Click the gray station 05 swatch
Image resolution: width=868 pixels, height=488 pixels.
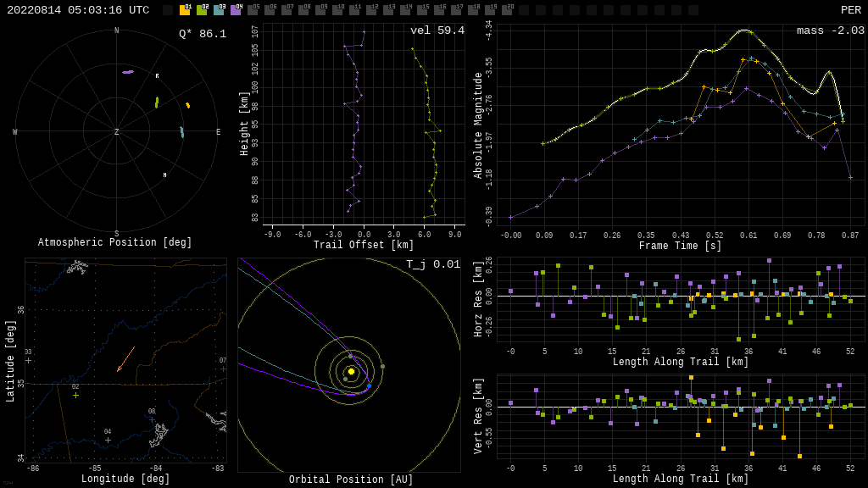pos(253,10)
